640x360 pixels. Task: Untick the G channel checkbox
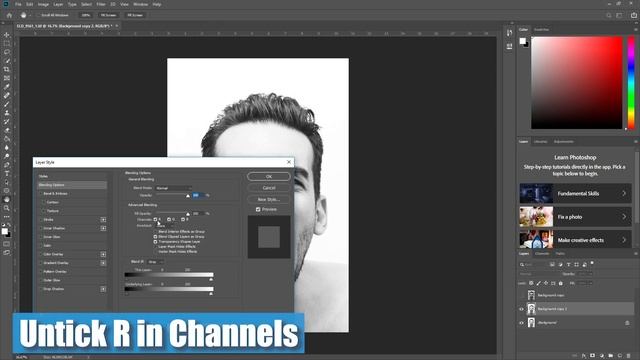169,220
